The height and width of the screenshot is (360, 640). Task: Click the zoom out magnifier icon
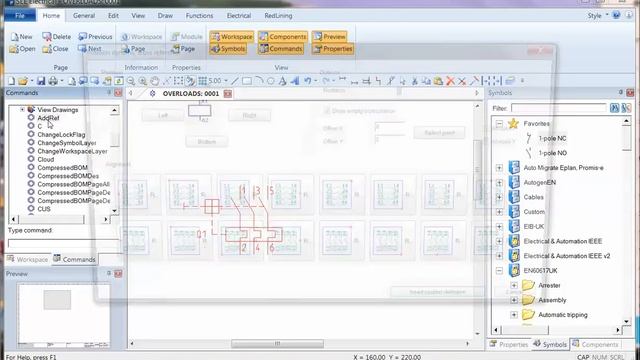(131, 81)
